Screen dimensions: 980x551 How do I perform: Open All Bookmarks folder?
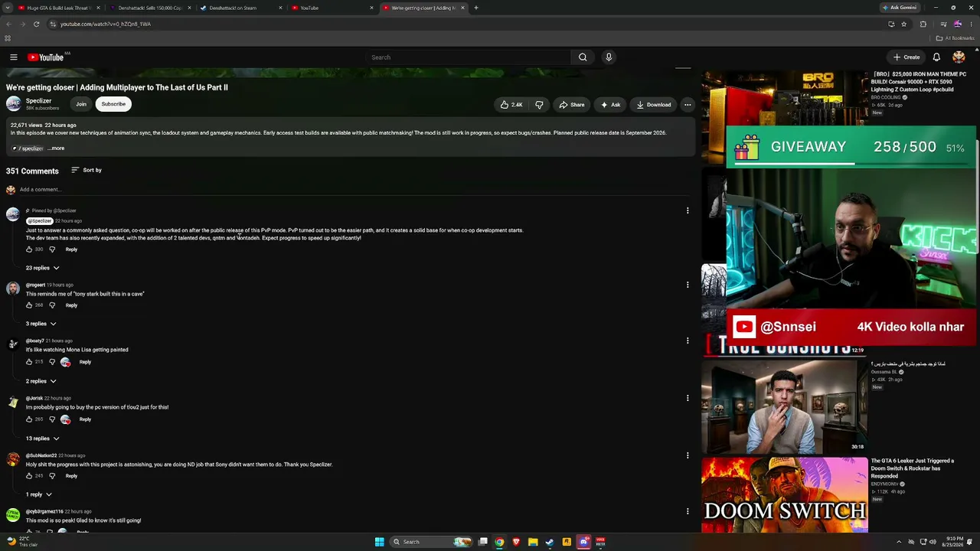pos(955,38)
